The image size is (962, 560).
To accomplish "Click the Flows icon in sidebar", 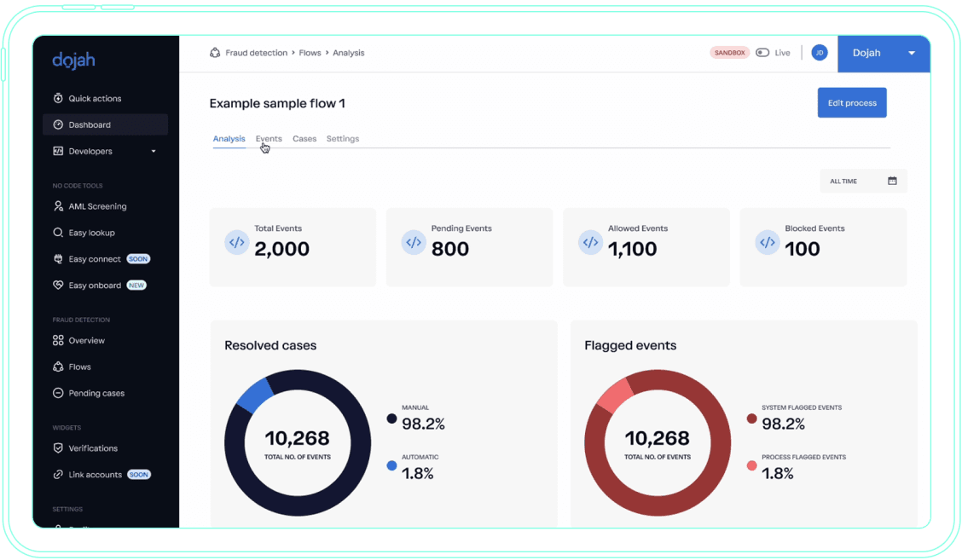I will click(x=58, y=367).
